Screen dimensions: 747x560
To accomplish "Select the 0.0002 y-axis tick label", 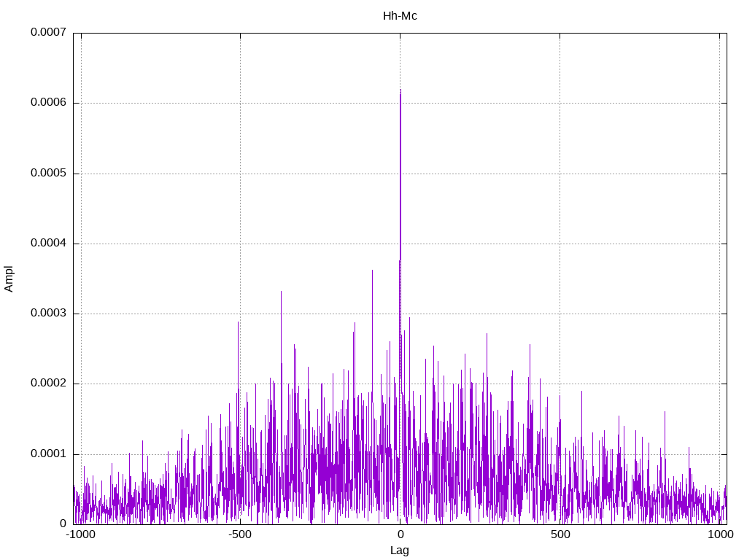I will 48,384.
